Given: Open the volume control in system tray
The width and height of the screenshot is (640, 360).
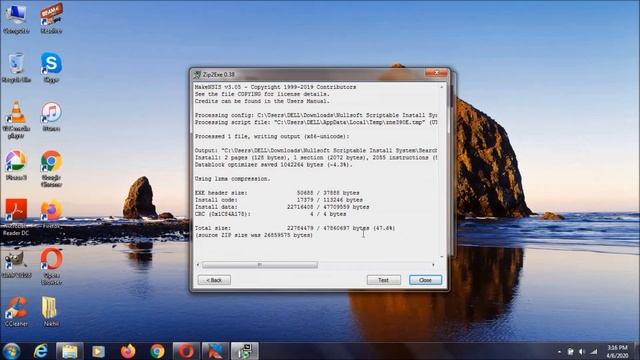Looking at the screenshot, I should coord(582,351).
